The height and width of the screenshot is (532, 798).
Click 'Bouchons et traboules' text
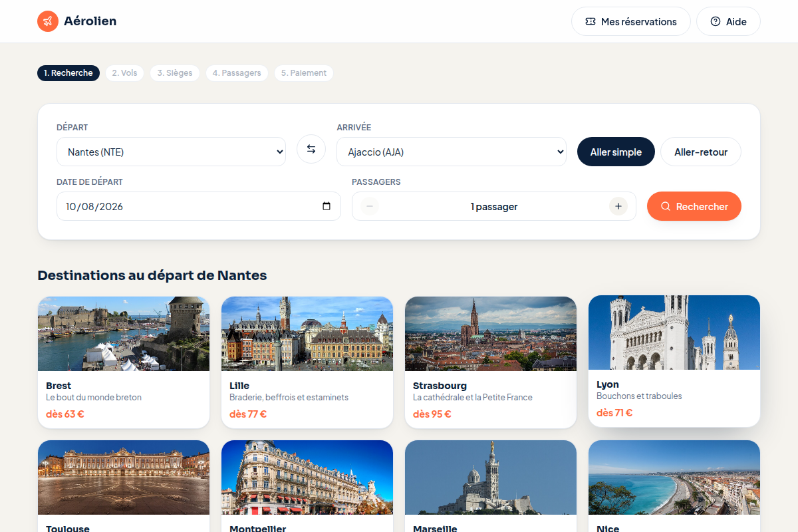[639, 396]
